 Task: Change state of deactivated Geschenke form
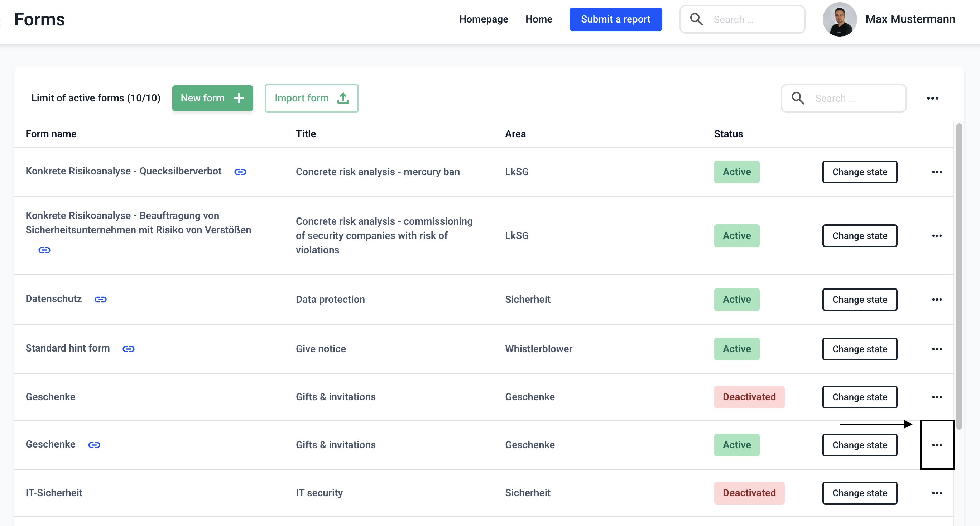coord(859,397)
